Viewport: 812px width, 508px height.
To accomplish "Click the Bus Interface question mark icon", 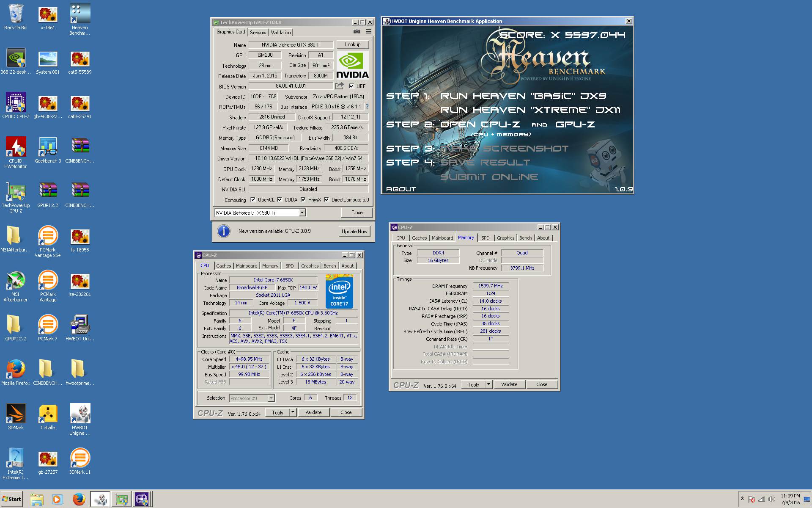I will 367,107.
